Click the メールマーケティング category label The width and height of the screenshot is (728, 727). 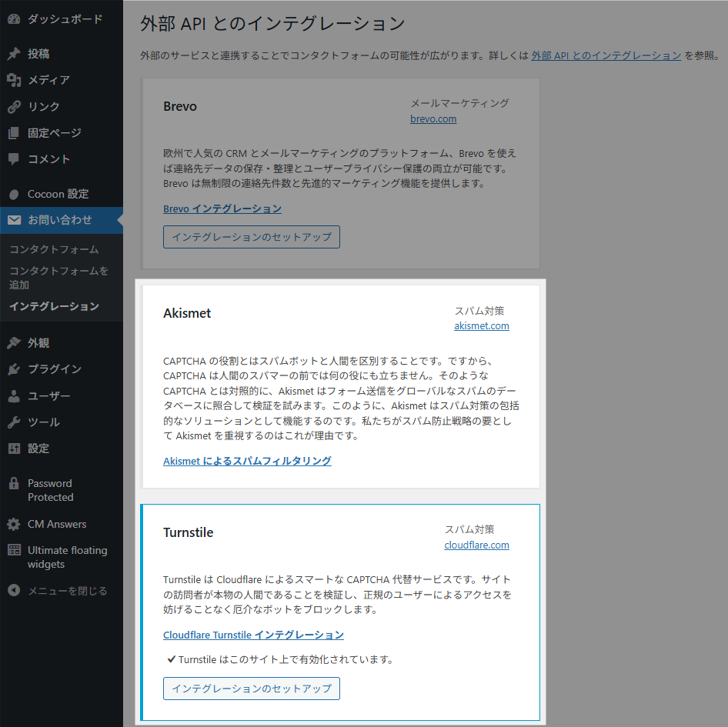[459, 103]
